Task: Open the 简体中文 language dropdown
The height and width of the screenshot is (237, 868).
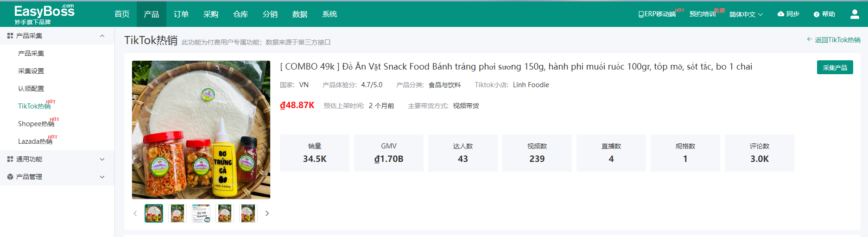Action: (x=746, y=14)
